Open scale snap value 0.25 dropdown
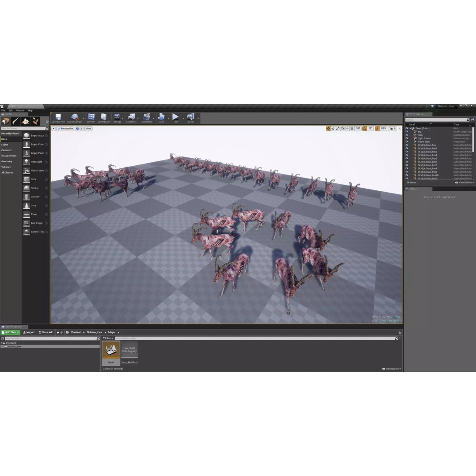Viewport: 476px width, 476px height. pyautogui.click(x=383, y=129)
